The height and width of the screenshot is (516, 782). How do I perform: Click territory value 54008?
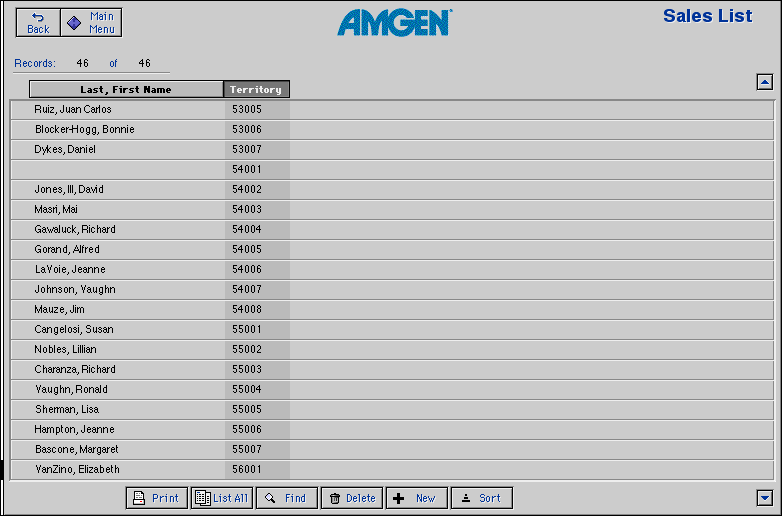point(247,309)
